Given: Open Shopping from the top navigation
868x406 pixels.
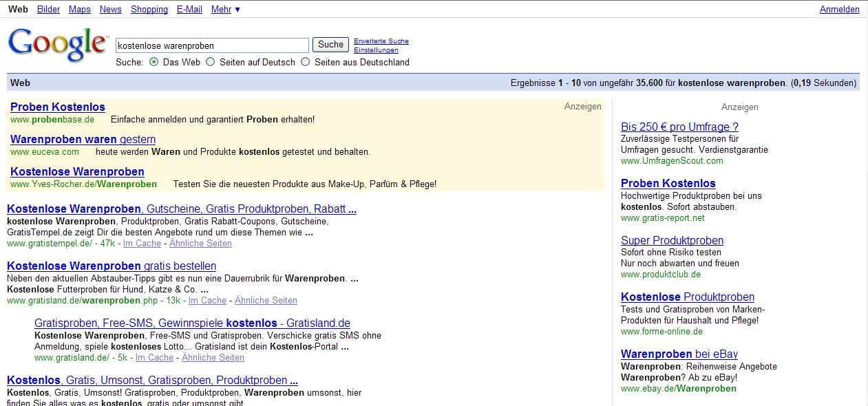Looking at the screenshot, I should click(149, 9).
